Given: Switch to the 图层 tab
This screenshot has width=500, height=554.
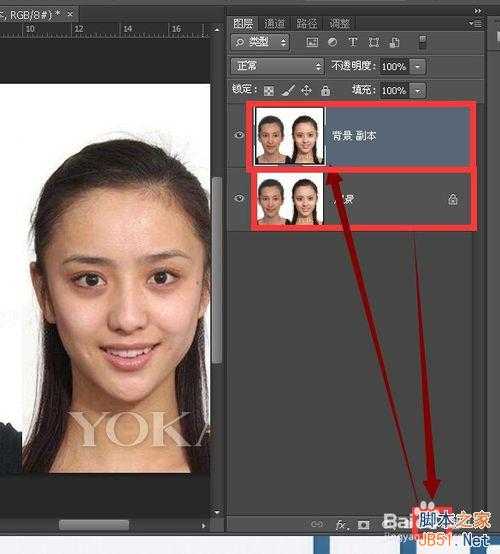Looking at the screenshot, I should (243, 24).
